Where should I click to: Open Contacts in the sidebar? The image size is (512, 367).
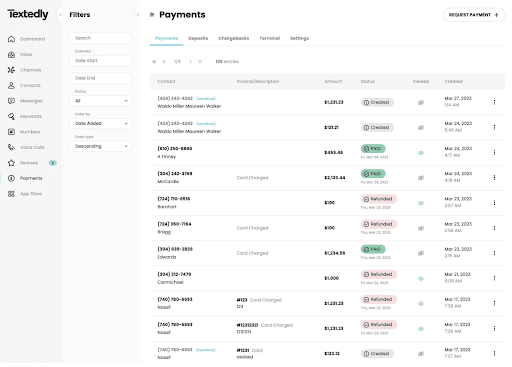(24, 85)
